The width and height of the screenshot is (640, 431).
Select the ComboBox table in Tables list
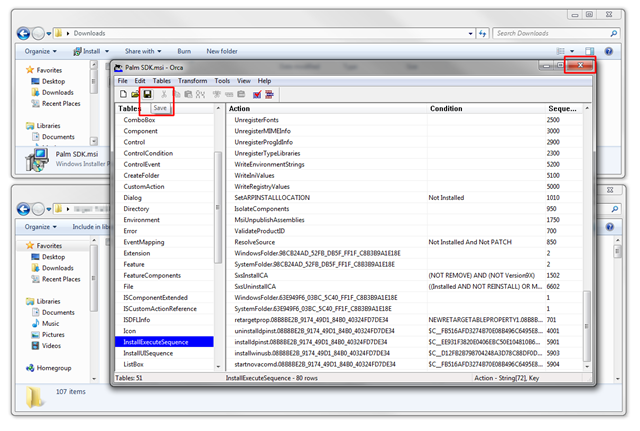point(164,120)
